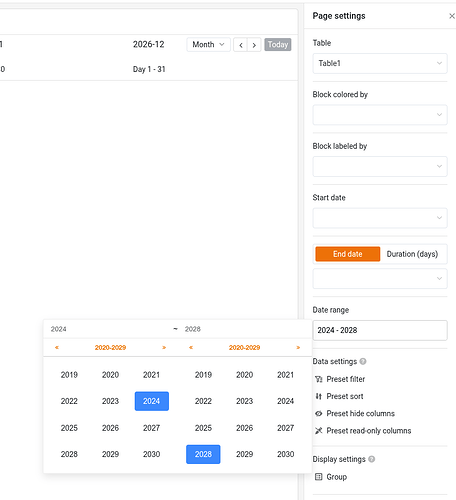The image size is (456, 500).
Task: Open the Preset sort option
Action: coord(339,396)
